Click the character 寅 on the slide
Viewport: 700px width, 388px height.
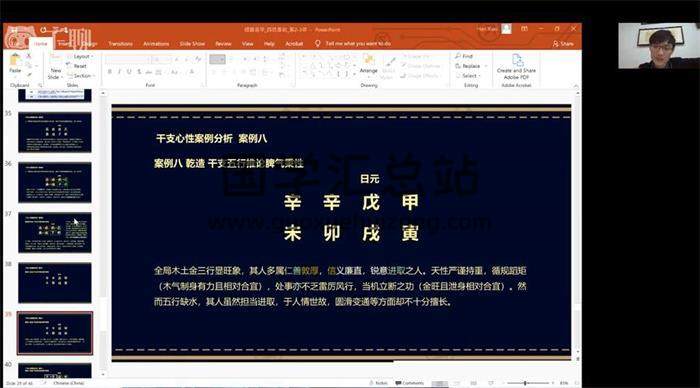point(410,233)
